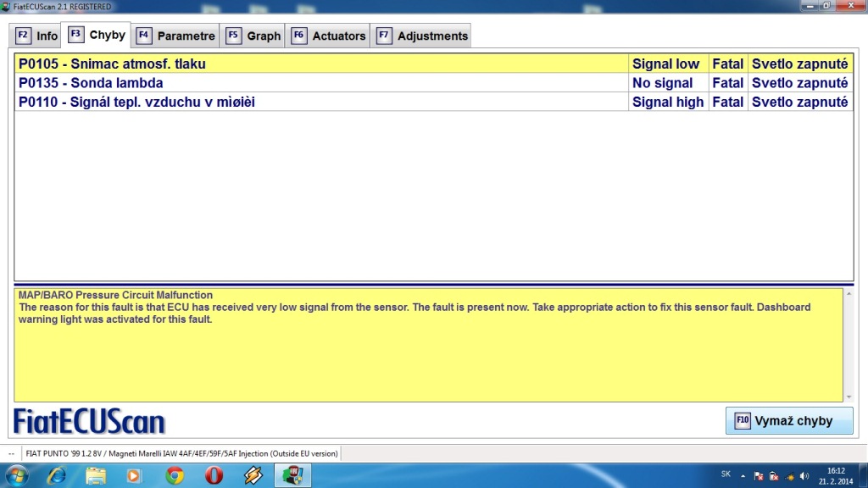Open the Windows Start menu
868x488 pixels.
(16, 475)
